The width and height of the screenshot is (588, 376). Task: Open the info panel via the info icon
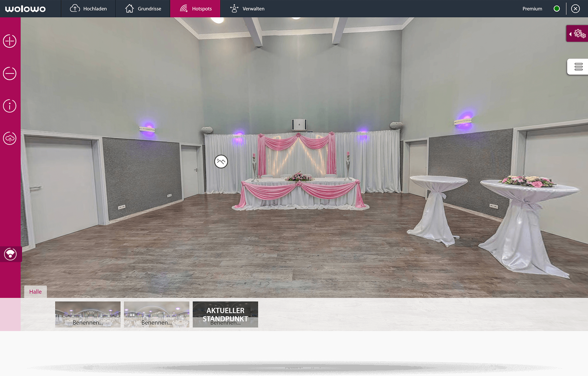click(x=10, y=106)
